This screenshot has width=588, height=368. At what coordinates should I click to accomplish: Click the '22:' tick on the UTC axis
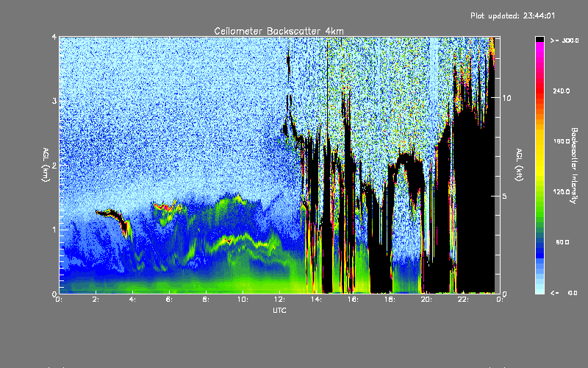coord(463,300)
